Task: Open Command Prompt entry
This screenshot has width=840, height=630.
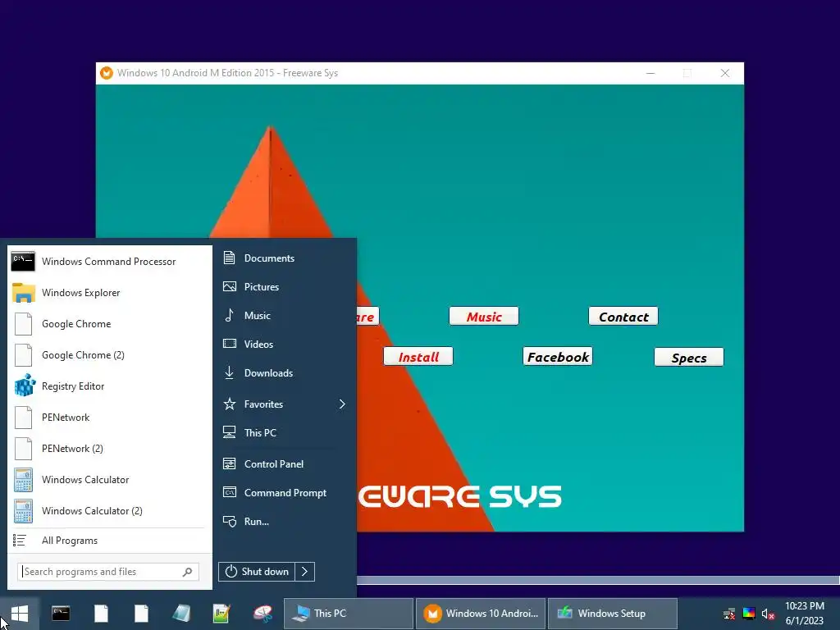Action: click(x=285, y=493)
